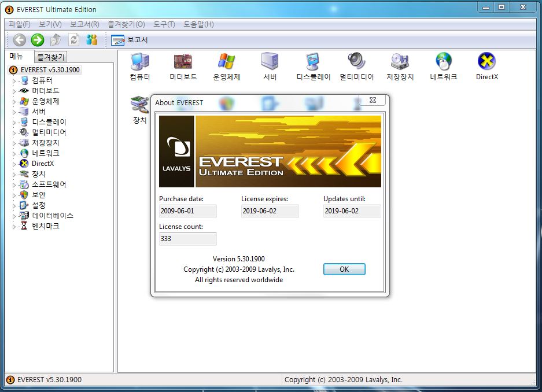542x392 pixels.
Task: Open the large 머더보드 icon in main pane
Action: coord(183,67)
